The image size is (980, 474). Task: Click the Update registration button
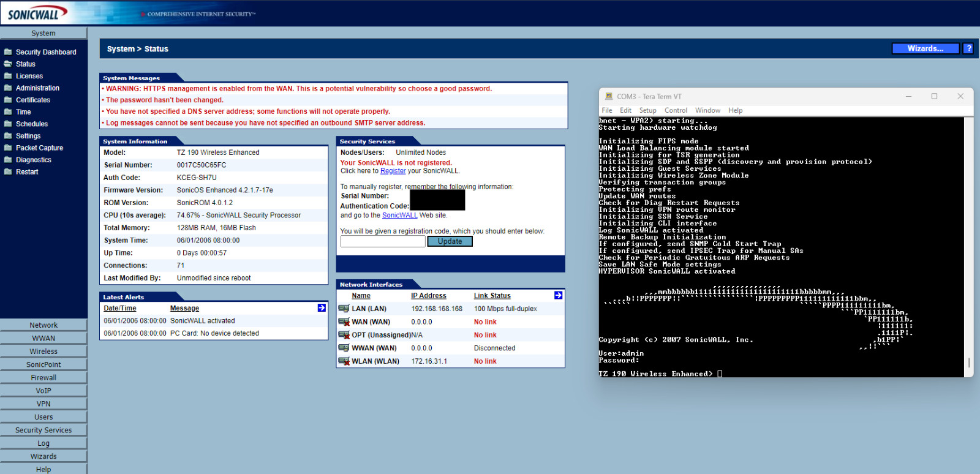pos(450,241)
